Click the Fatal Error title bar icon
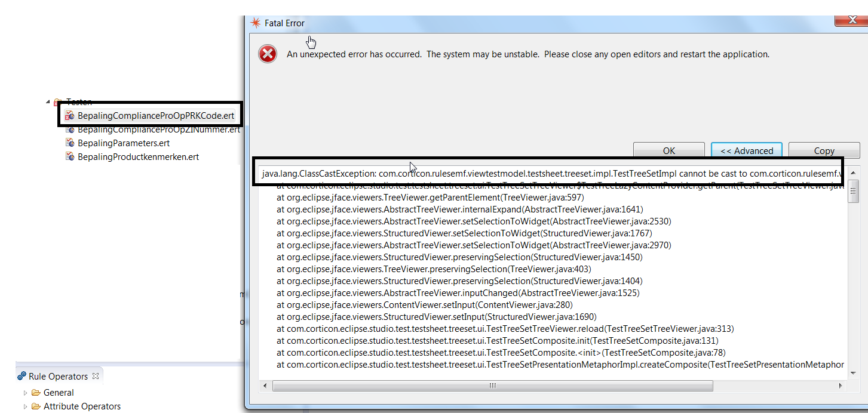The height and width of the screenshot is (413, 868). point(255,22)
